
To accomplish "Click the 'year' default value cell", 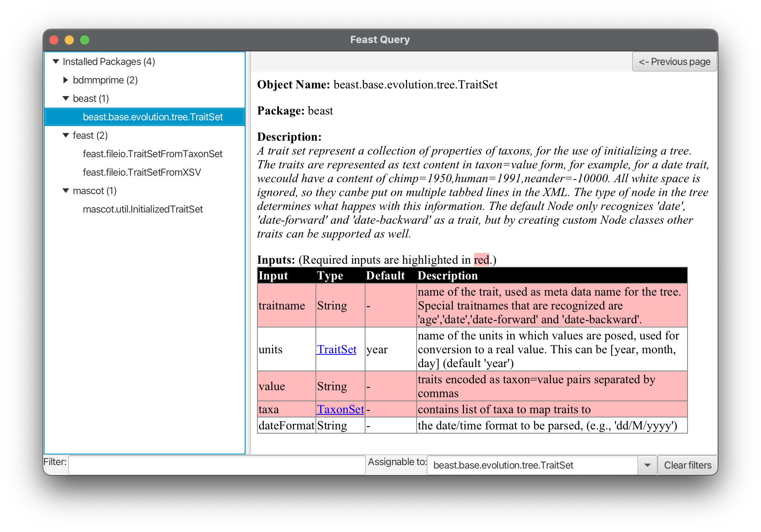I will (x=391, y=349).
